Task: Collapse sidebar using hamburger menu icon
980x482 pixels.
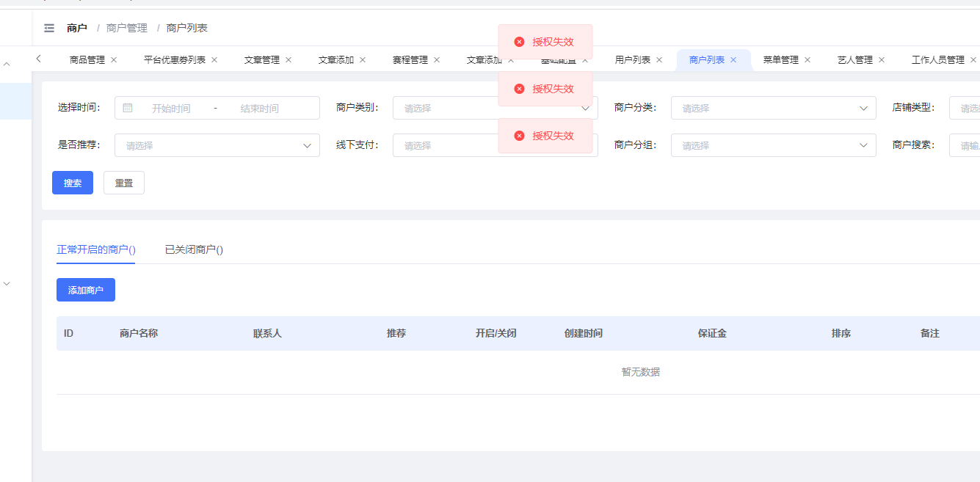Action: pyautogui.click(x=49, y=28)
